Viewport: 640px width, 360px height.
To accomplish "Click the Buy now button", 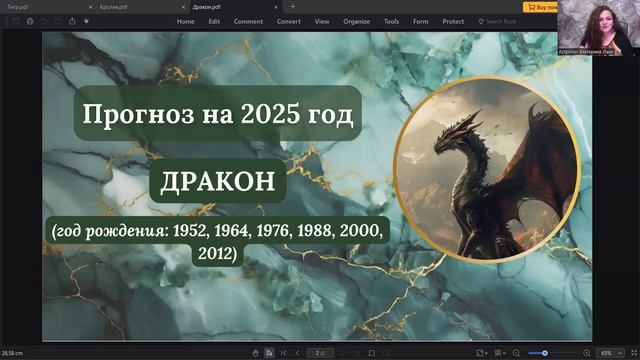I will pyautogui.click(x=540, y=7).
